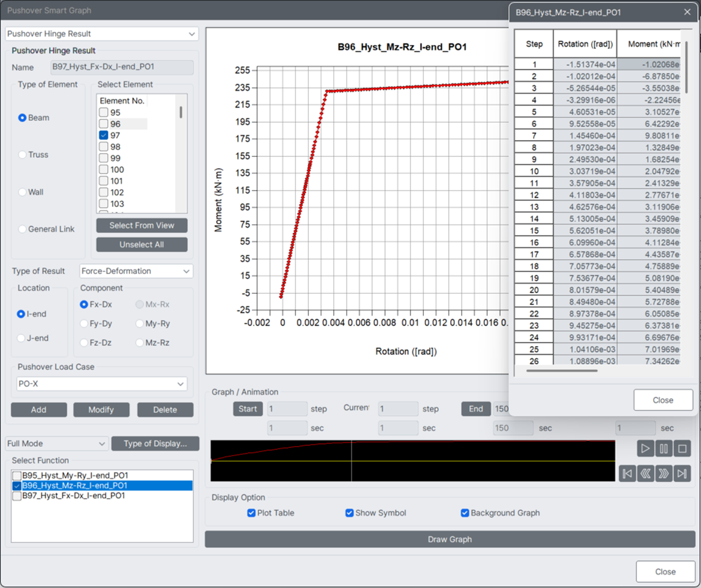
Task: Click the Draw Graph button
Action: point(450,539)
